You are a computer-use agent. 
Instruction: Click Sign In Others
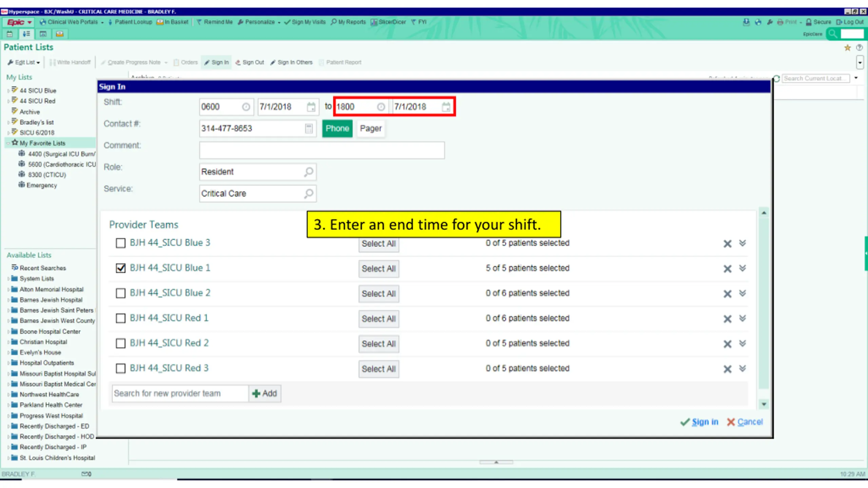click(292, 62)
